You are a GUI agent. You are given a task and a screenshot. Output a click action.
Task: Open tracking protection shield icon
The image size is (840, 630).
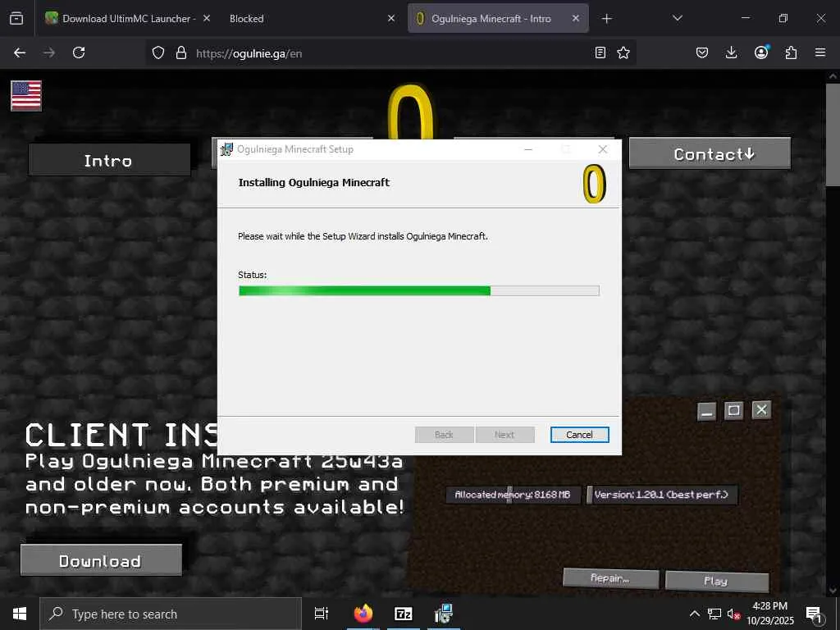[x=158, y=52]
